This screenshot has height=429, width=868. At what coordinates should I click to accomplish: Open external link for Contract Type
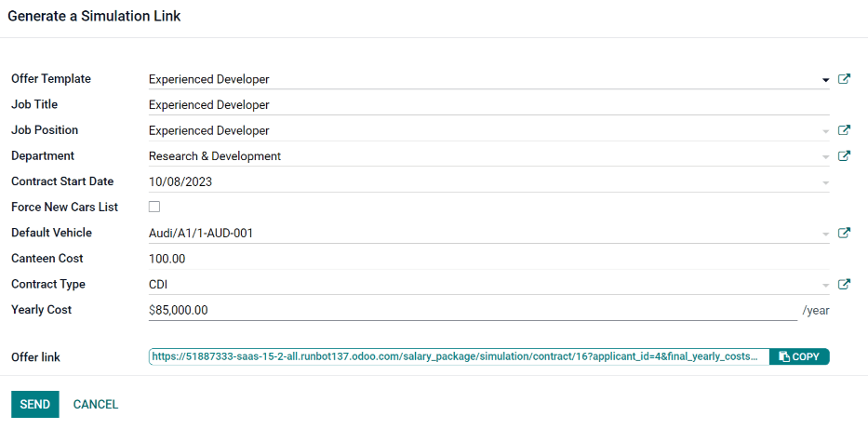[844, 285]
